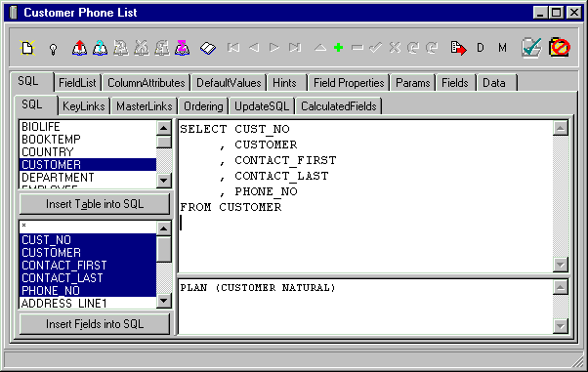Click the greyed book icon with X
This screenshot has height=372, width=588.
coord(142,48)
